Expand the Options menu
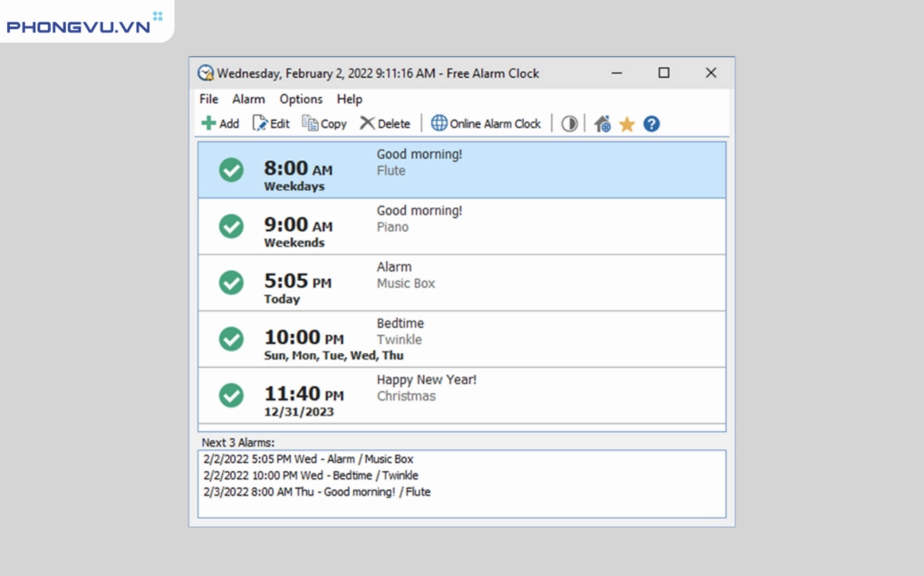This screenshot has height=576, width=924. point(301,99)
